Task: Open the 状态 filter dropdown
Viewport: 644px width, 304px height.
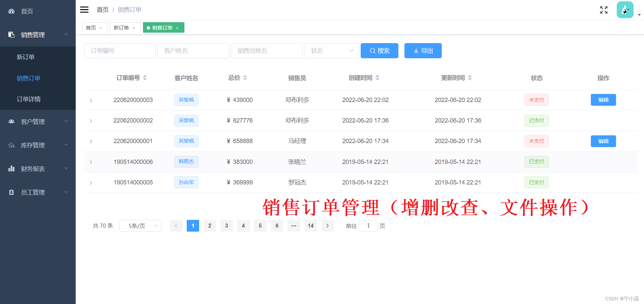Action: [331, 50]
